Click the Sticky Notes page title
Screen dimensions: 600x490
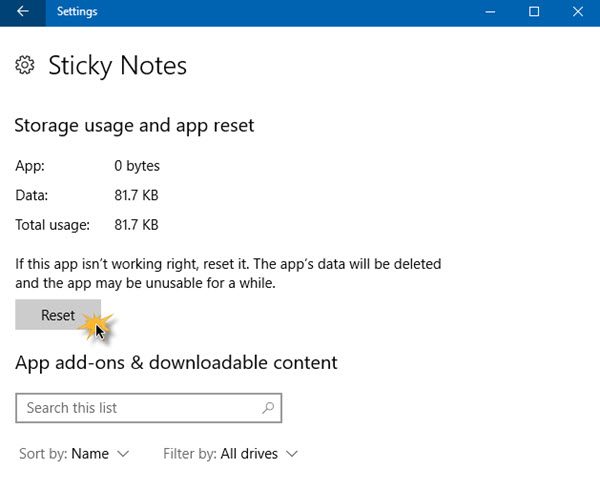tap(117, 66)
